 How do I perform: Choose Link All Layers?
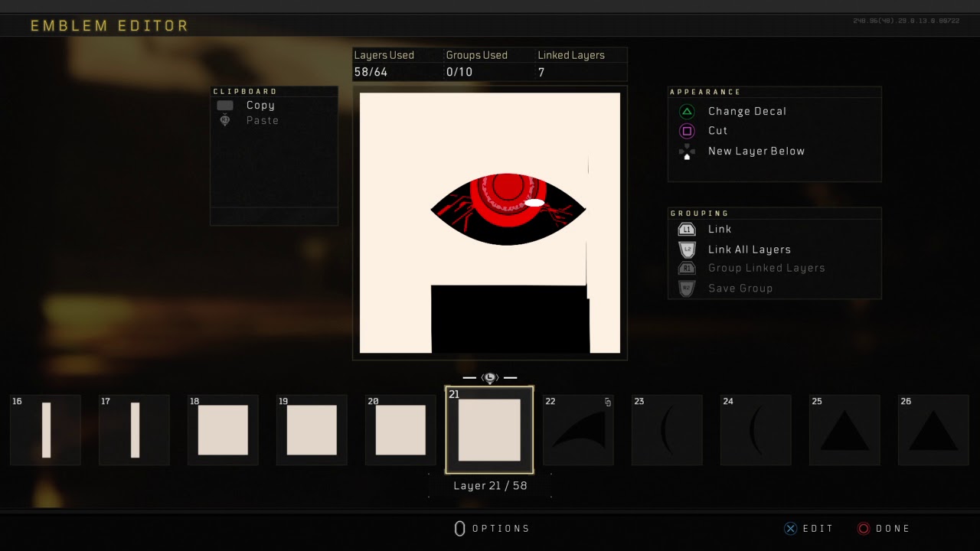(x=749, y=249)
